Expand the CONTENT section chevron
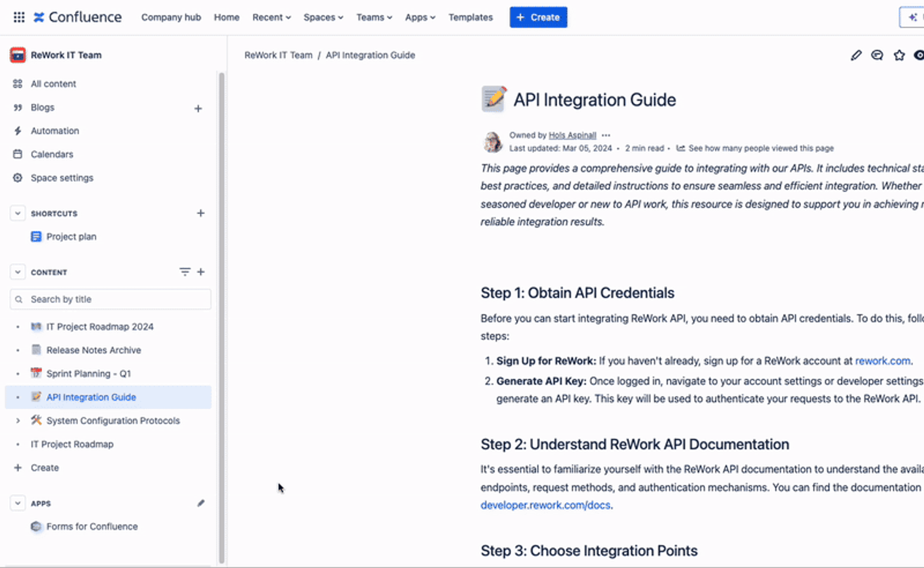924x568 pixels. point(17,271)
